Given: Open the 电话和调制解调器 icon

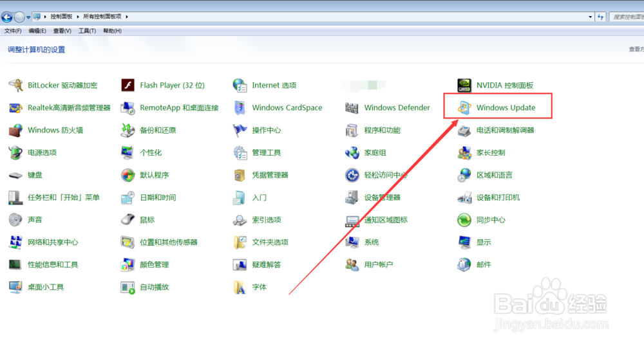Looking at the screenshot, I should (464, 131).
